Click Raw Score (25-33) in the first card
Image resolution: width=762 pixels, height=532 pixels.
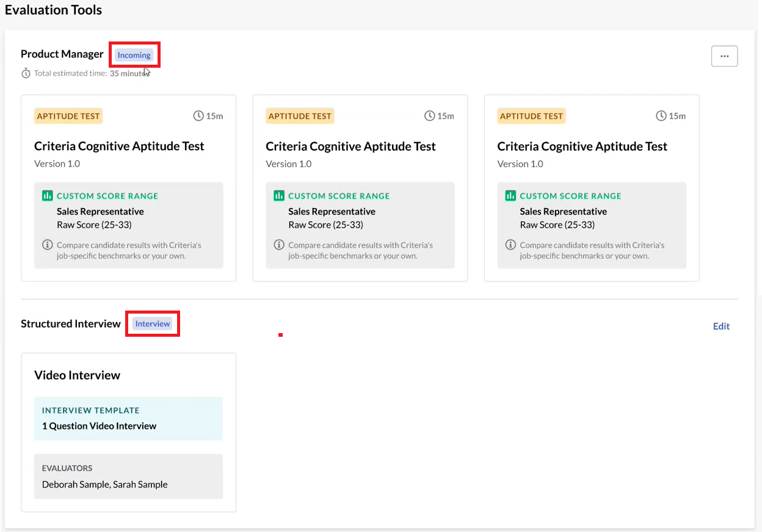(x=94, y=225)
